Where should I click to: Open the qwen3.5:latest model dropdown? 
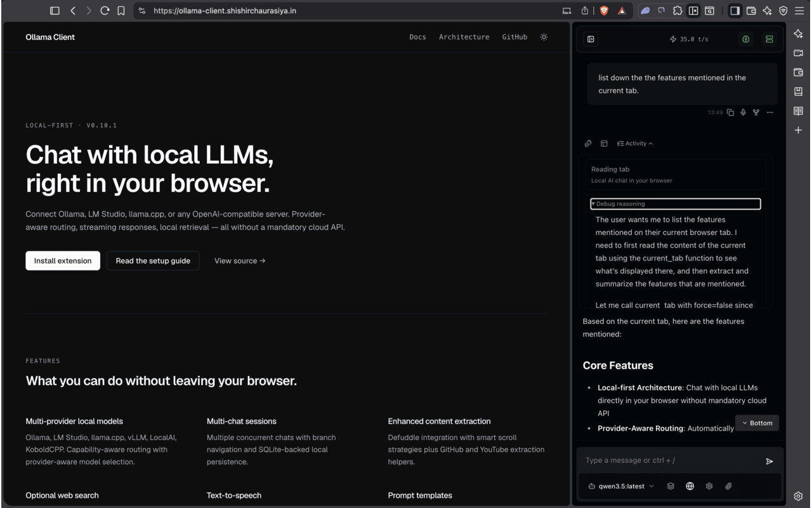621,486
